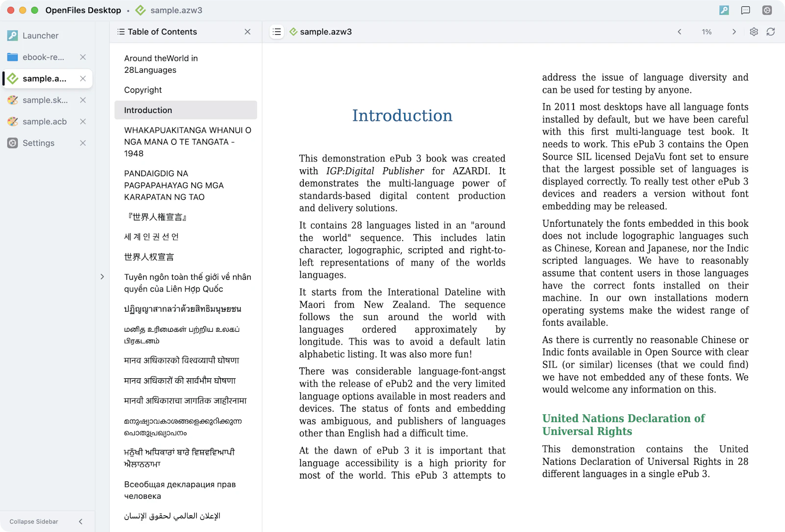Click the Launcher key icon in sidebar

pos(13,36)
